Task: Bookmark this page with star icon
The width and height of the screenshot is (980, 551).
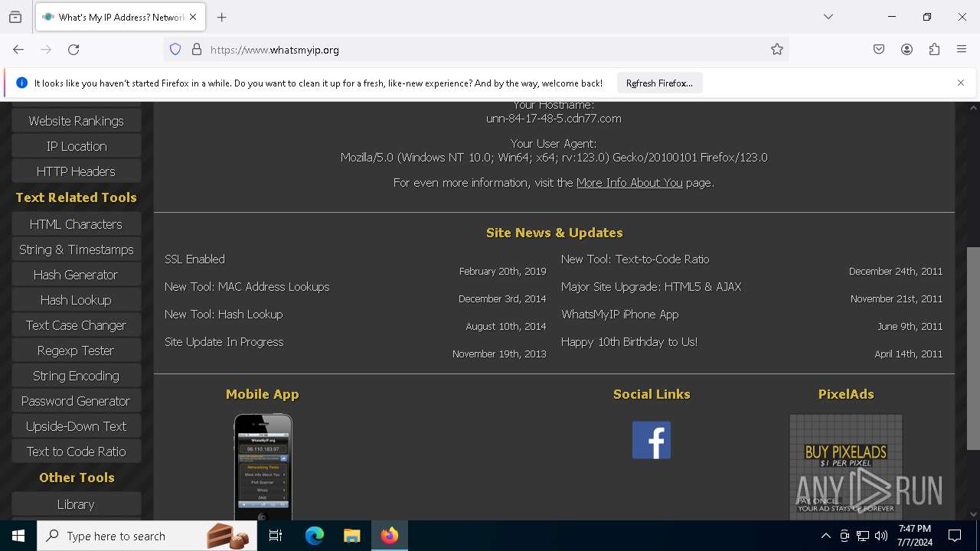Action: tap(777, 50)
